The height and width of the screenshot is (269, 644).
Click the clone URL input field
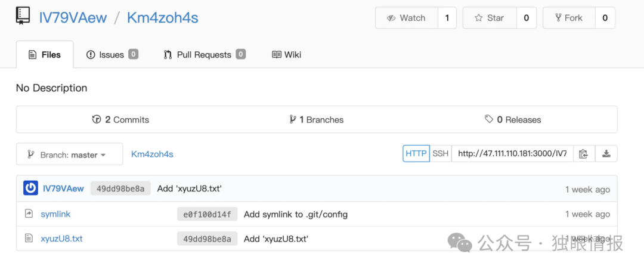pyautogui.click(x=512, y=154)
